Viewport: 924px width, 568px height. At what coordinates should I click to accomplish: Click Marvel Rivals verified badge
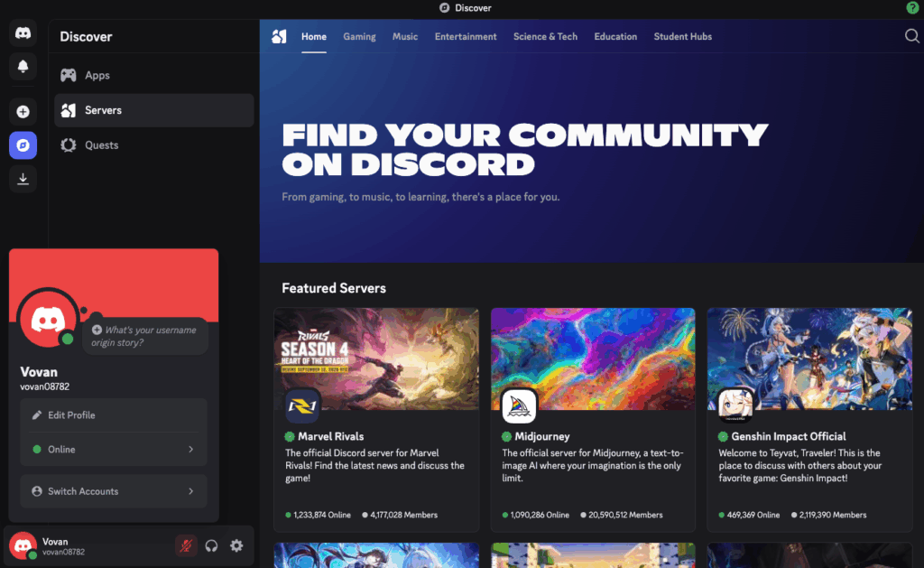pyautogui.click(x=290, y=436)
